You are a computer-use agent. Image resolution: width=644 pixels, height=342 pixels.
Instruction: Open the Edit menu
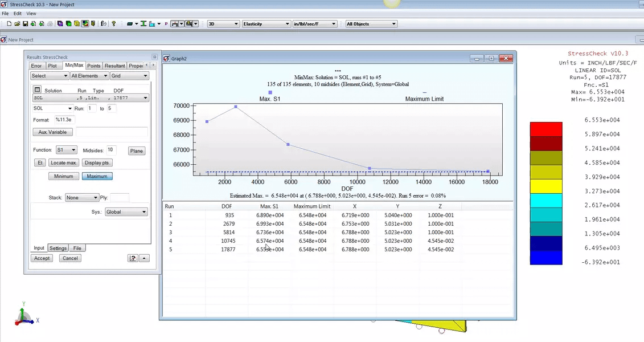coord(17,13)
